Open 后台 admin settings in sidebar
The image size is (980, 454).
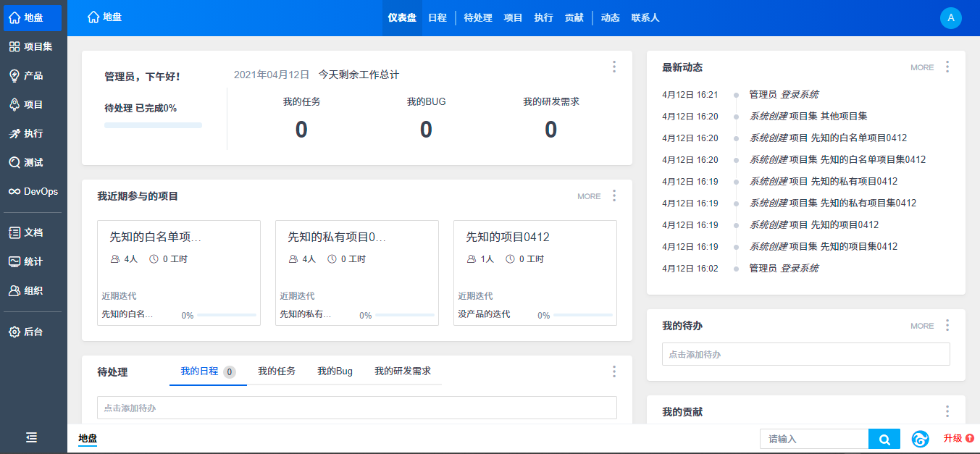[x=33, y=332]
